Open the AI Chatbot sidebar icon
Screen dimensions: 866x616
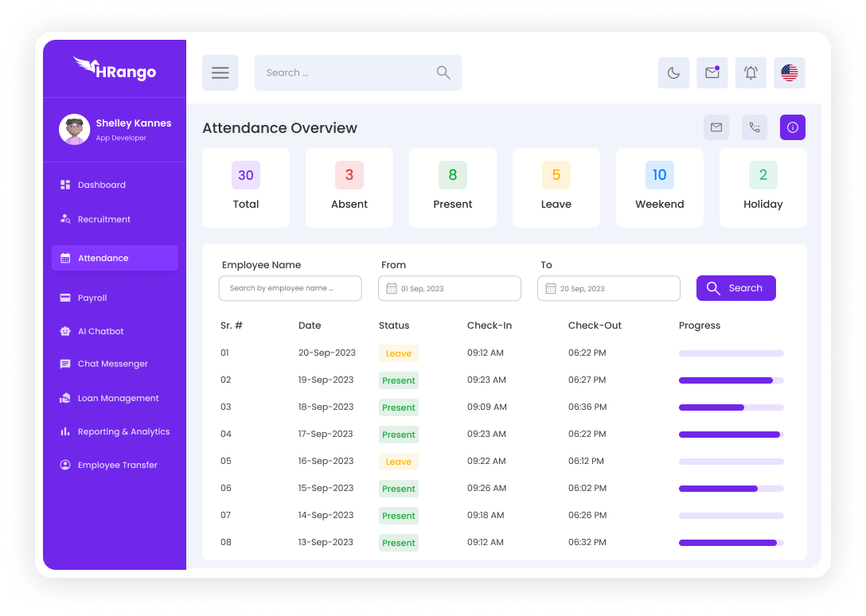coord(65,331)
